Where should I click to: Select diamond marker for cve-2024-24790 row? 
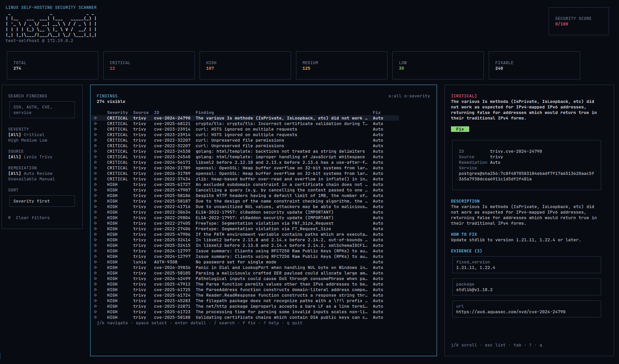coord(95,118)
